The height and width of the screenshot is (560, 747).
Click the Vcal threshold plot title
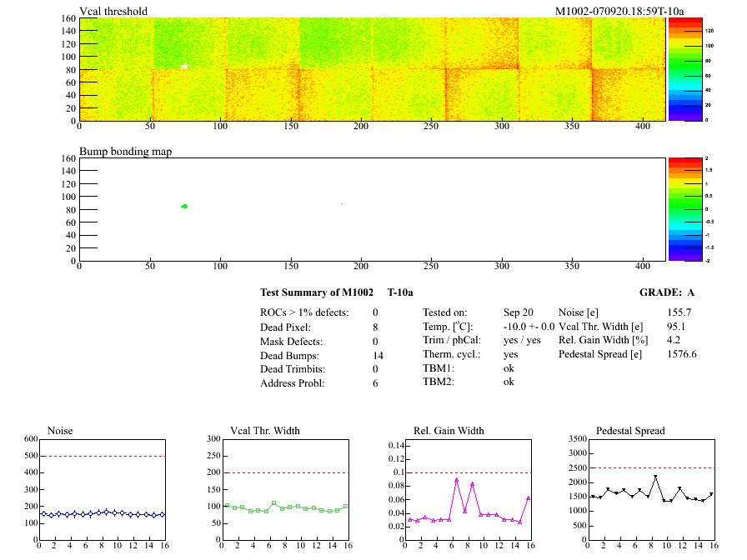113,11
